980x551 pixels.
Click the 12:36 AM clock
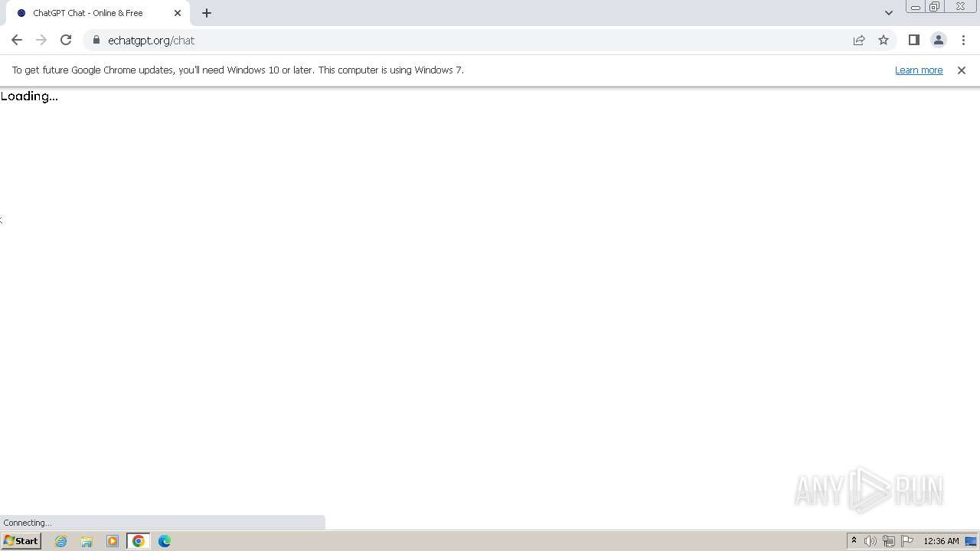pos(941,541)
